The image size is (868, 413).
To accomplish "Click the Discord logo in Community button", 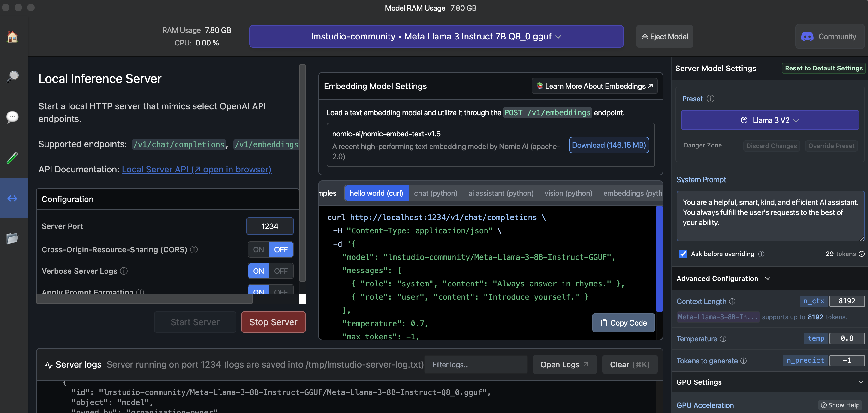I will pyautogui.click(x=807, y=37).
